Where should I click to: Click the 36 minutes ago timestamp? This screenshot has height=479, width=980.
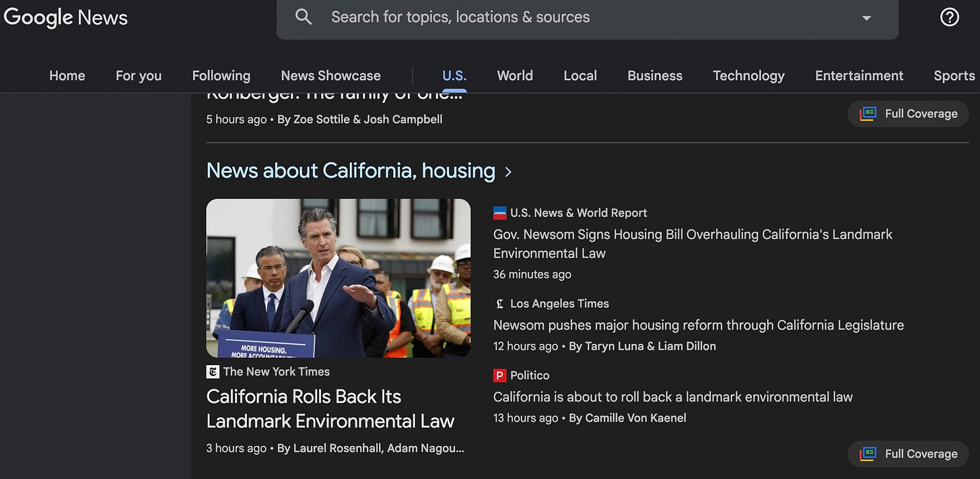[x=532, y=274]
